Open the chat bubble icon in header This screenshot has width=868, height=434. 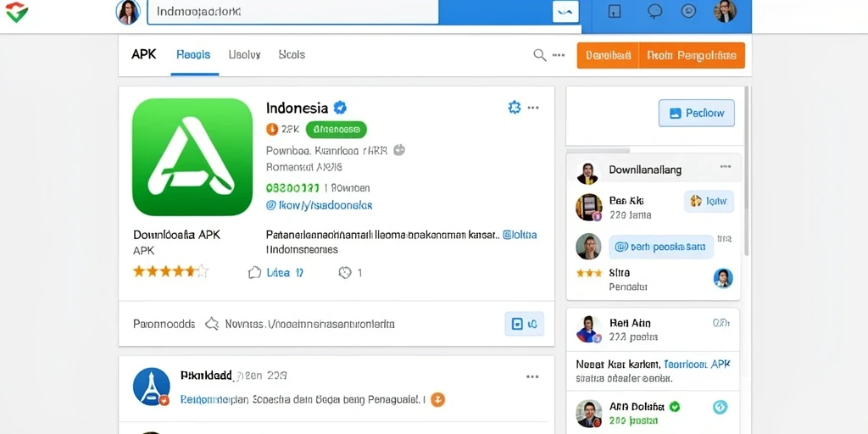[655, 11]
